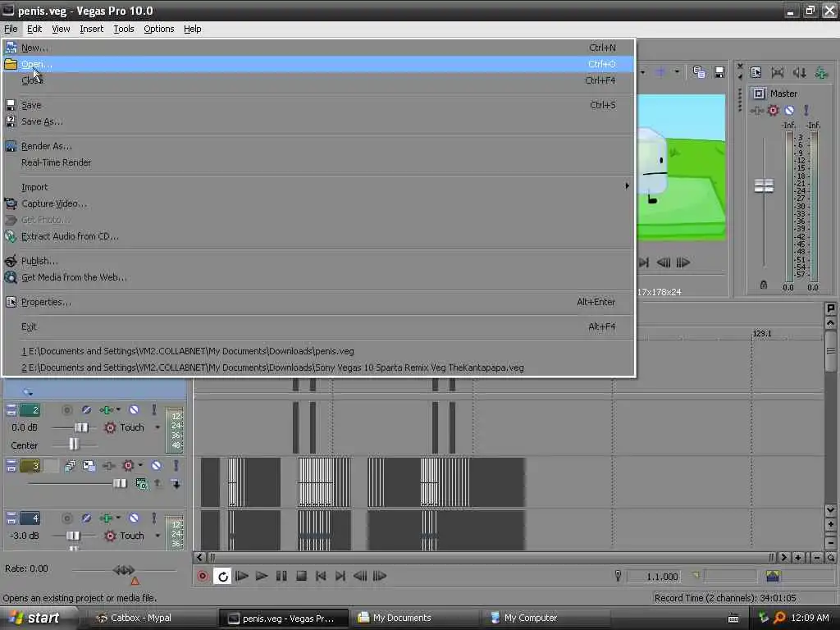This screenshot has height=630, width=840.
Task: Switch to My Documents in the taskbar
Action: click(x=413, y=619)
